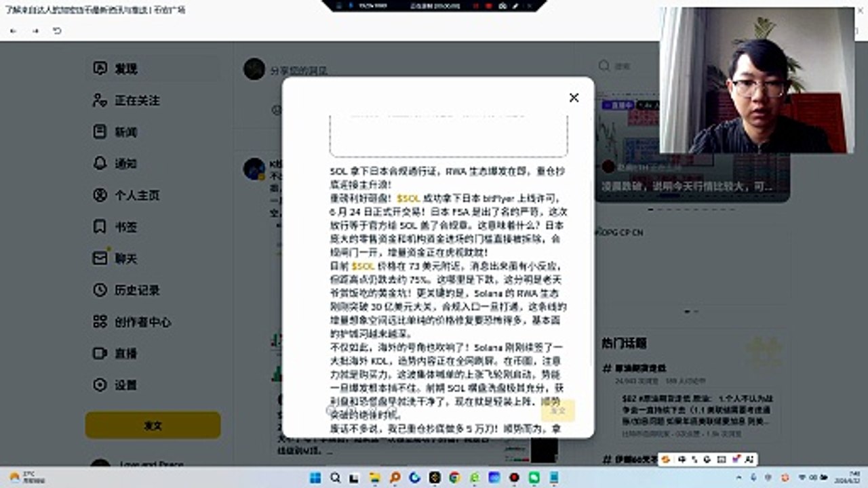Open File Explorer from taskbar

coord(375,478)
